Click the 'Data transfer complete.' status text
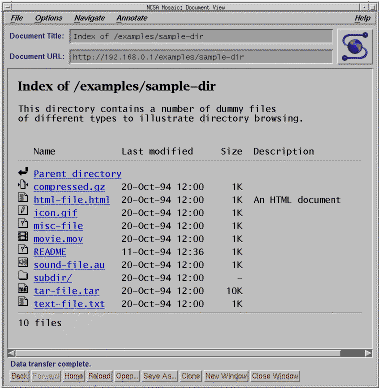 point(51,364)
